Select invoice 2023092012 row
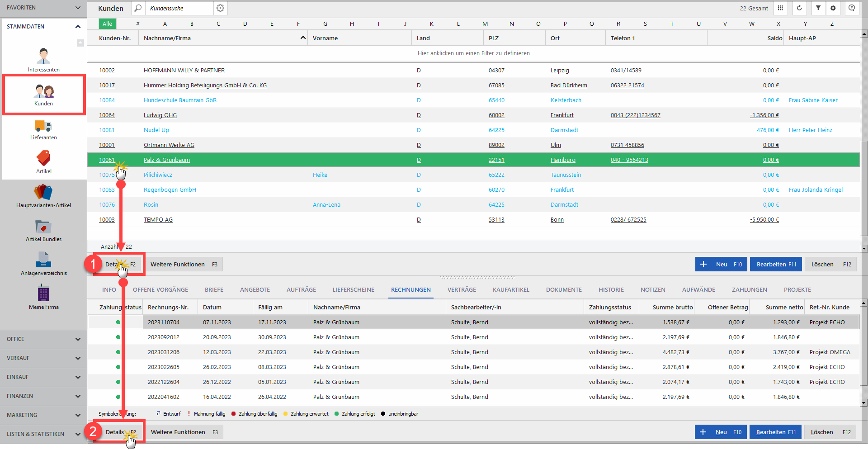The image size is (868, 450). point(473,337)
